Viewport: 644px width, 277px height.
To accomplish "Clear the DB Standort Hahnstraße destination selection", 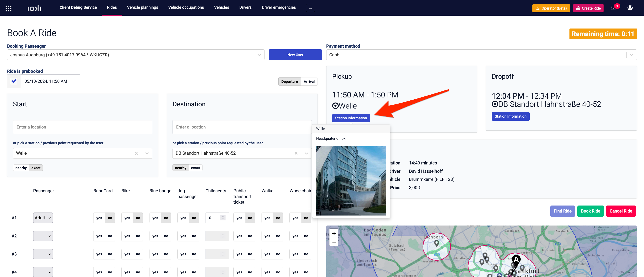I will (296, 153).
